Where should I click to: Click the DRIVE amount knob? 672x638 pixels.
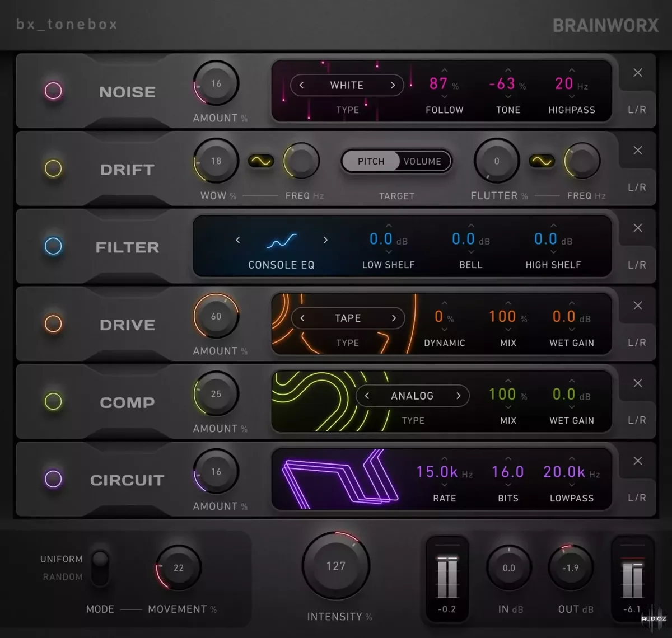pyautogui.click(x=216, y=316)
